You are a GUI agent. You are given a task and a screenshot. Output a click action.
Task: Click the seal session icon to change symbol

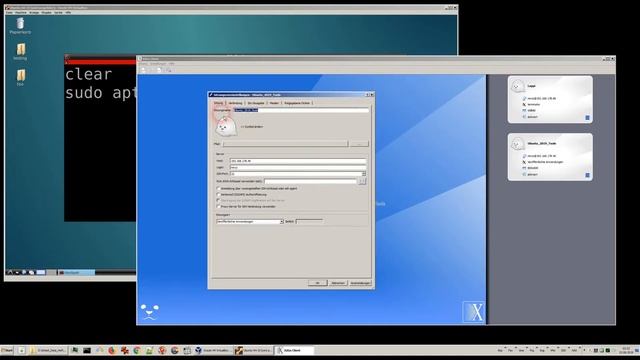pyautogui.click(x=226, y=126)
